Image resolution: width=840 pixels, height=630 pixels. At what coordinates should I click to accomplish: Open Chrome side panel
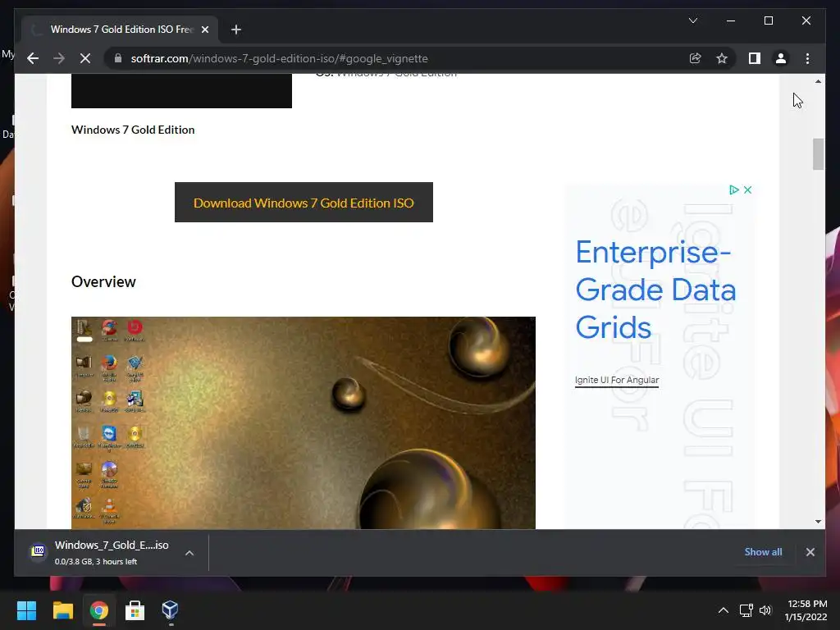point(755,58)
